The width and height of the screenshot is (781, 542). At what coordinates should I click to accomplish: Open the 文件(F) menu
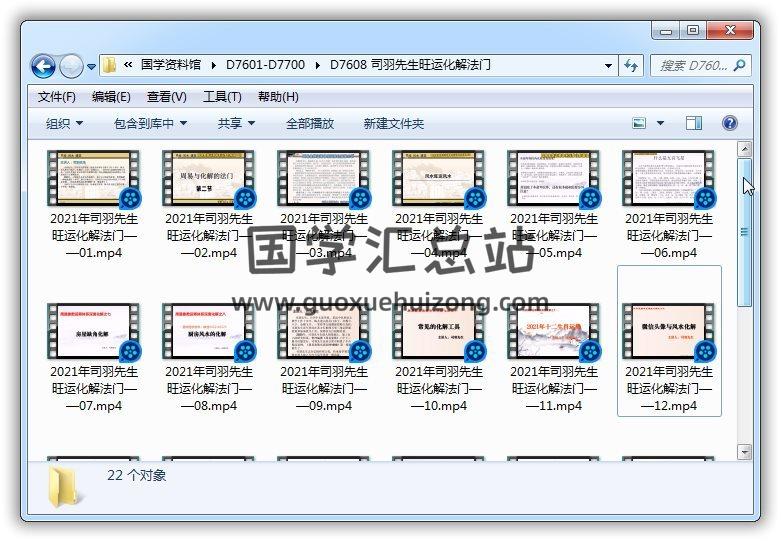click(x=57, y=97)
